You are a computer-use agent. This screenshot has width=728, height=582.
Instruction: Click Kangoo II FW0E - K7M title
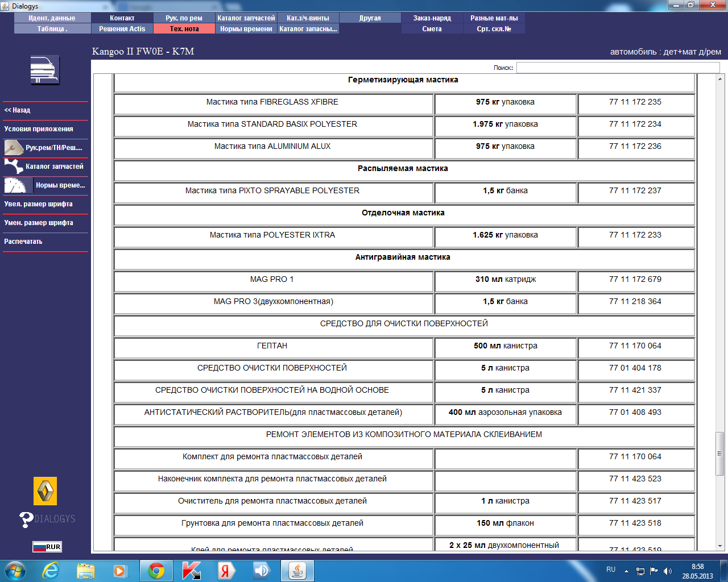coord(143,51)
